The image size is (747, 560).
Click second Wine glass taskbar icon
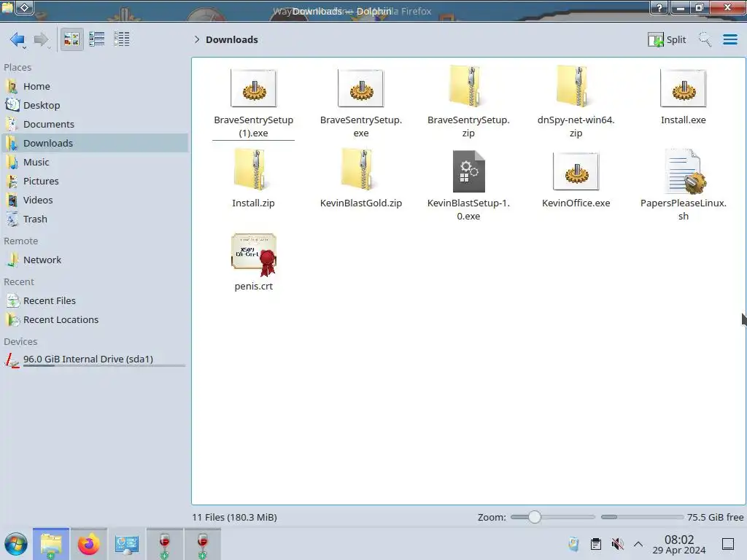(203, 544)
